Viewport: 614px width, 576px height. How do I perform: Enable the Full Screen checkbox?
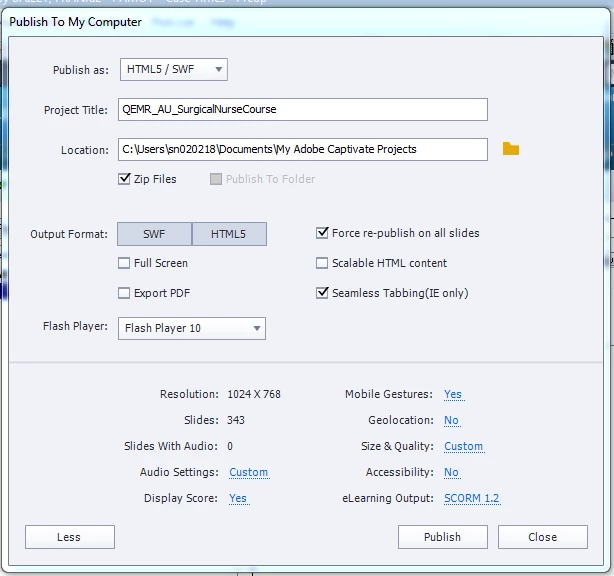[124, 263]
